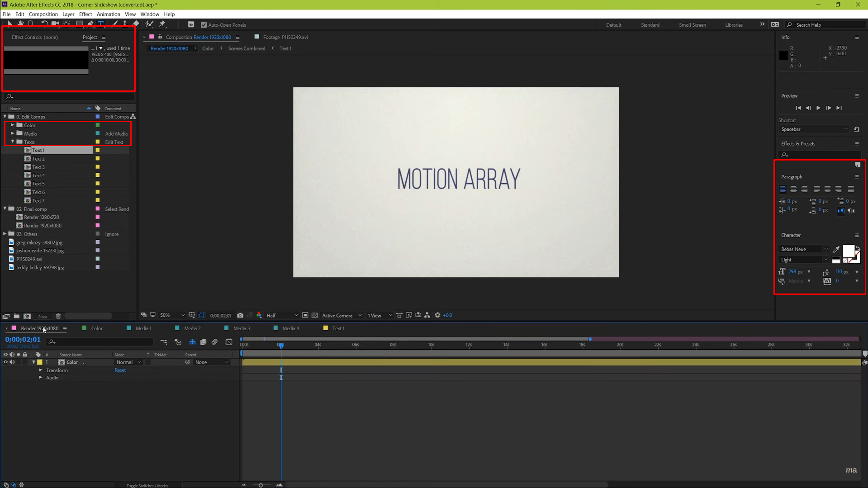Show channel and color management settings

coord(259,315)
